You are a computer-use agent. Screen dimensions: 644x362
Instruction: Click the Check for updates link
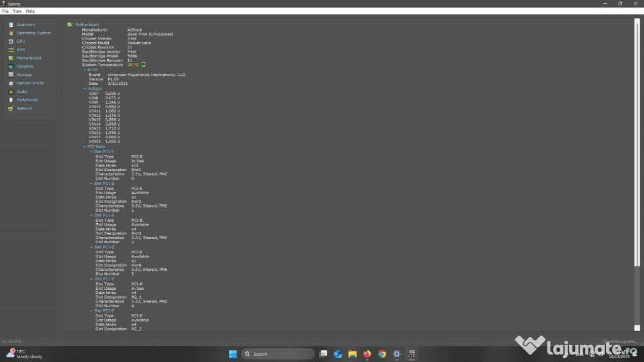[621, 341]
